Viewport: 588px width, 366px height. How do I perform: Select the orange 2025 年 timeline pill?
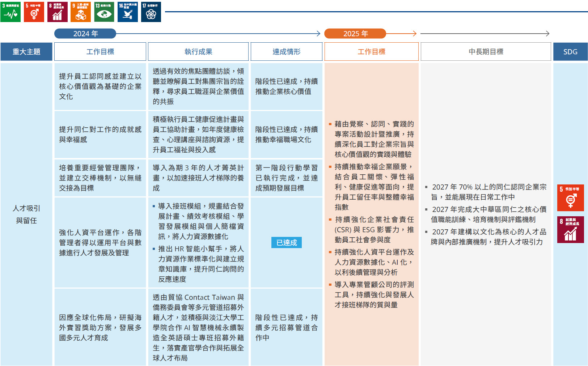355,34
